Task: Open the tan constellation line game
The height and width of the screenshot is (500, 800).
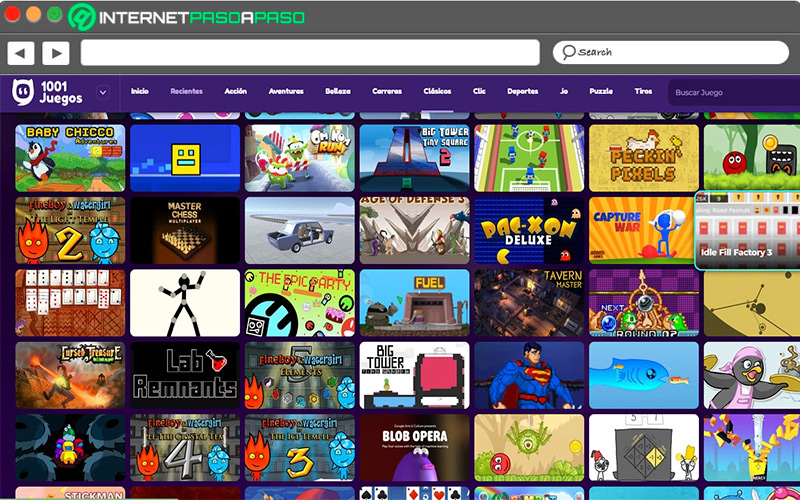Action: (752, 304)
